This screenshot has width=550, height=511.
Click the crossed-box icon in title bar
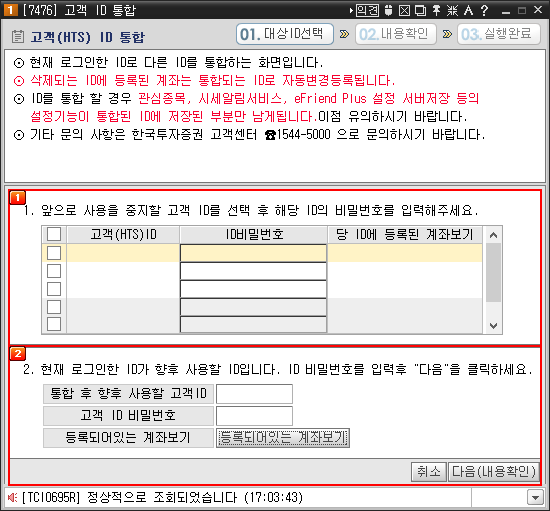coord(404,10)
